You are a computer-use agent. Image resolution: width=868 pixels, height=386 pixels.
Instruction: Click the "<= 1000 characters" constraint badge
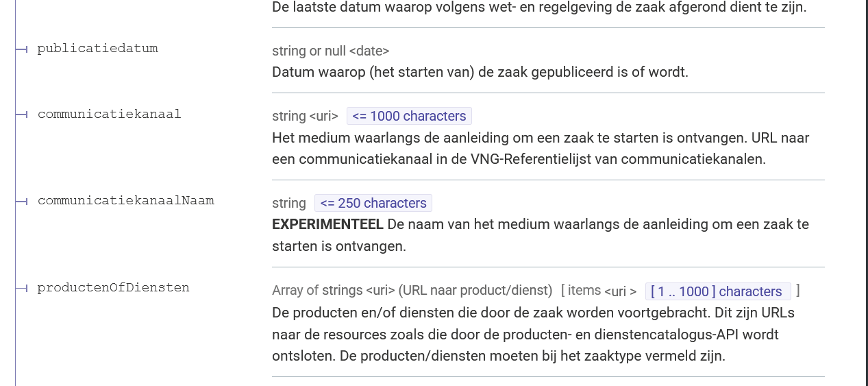point(409,116)
